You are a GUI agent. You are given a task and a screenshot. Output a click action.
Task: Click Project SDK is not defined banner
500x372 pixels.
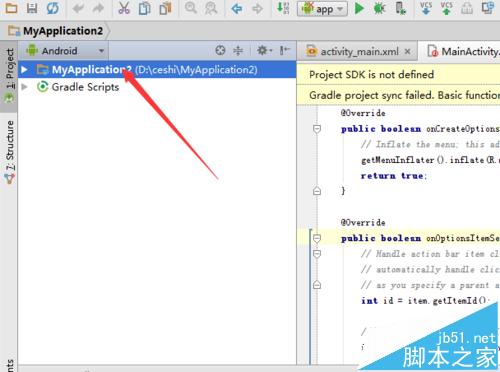(398, 74)
